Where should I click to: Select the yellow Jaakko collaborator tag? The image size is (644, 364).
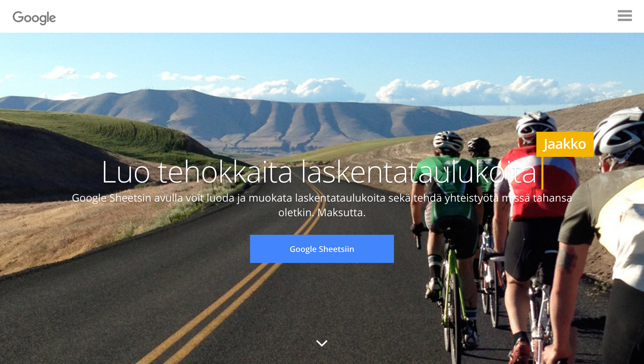click(x=565, y=144)
